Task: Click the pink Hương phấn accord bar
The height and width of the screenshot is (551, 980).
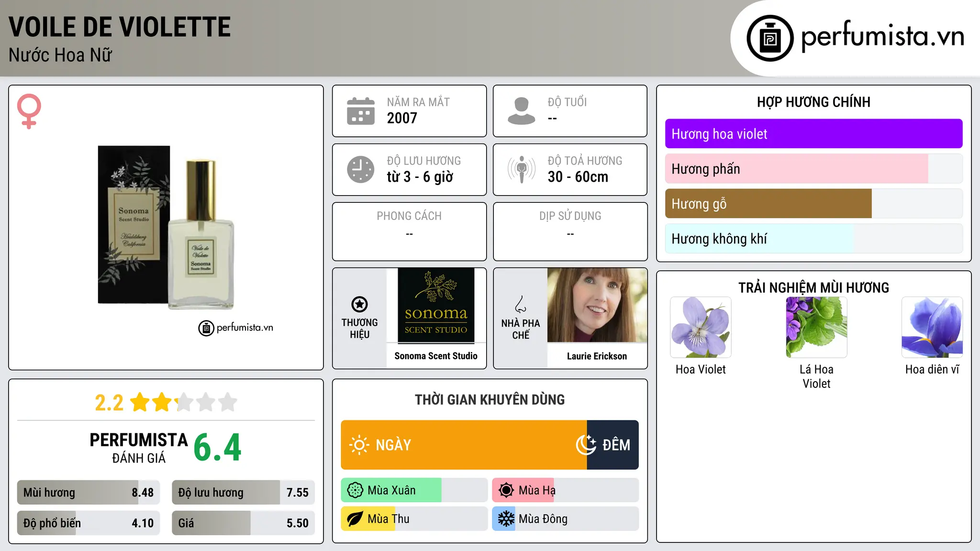Action: point(813,169)
